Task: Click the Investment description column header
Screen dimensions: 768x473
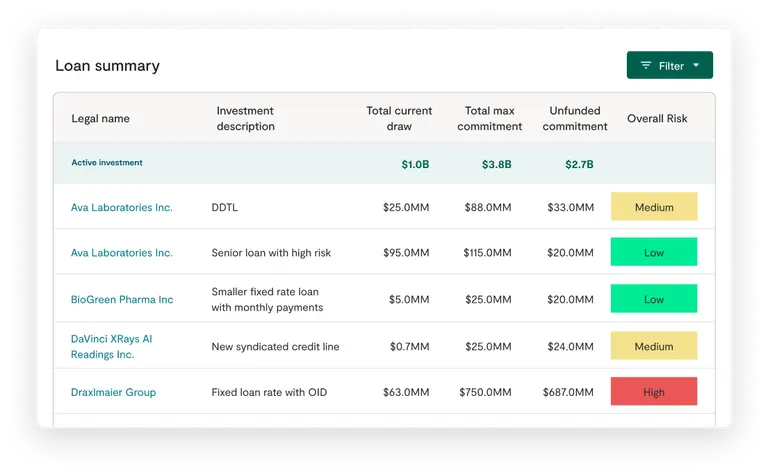Action: (x=245, y=118)
